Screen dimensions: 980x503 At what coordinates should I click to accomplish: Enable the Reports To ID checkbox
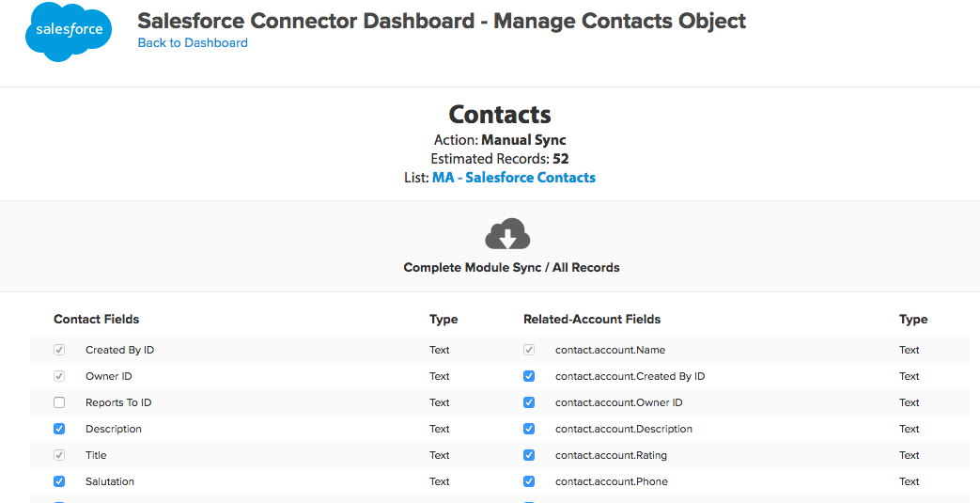point(59,402)
